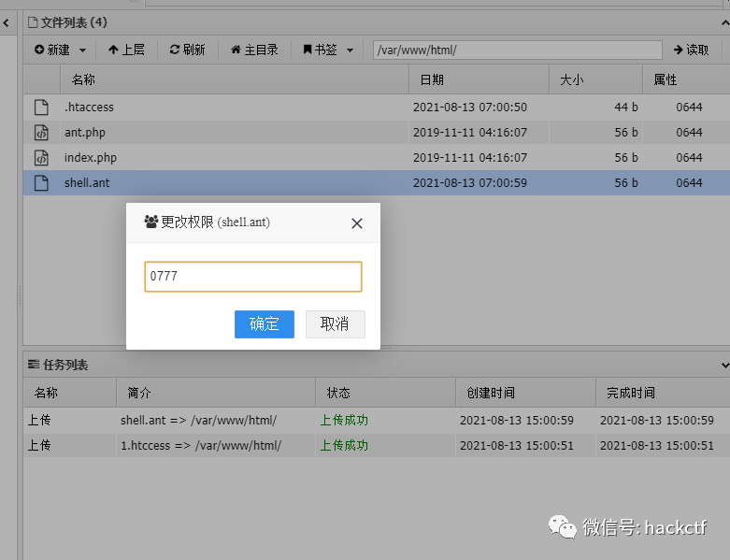730x560 pixels.
Task: Collapse the left sidebar arrow
Action: point(6,22)
